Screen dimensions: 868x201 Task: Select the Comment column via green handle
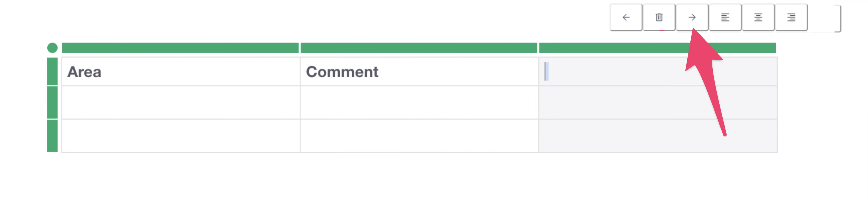[x=419, y=48]
